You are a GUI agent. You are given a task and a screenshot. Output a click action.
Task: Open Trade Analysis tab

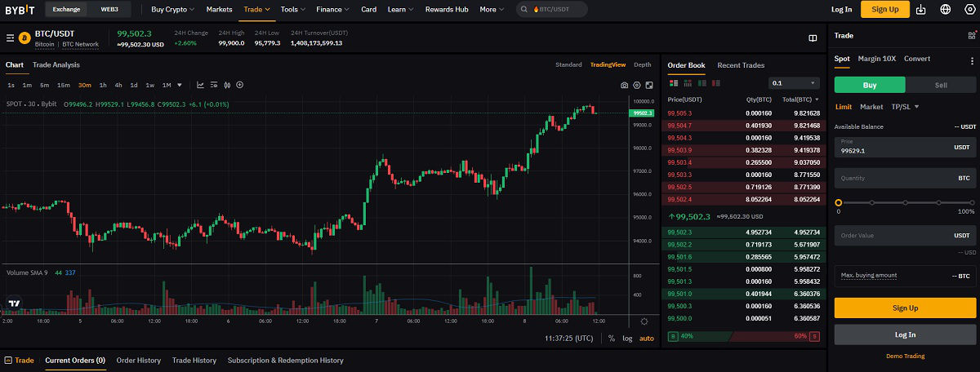[x=56, y=65]
